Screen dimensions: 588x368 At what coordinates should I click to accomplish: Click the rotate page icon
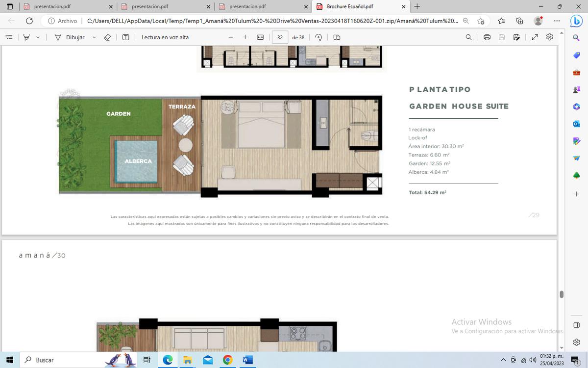tap(319, 37)
